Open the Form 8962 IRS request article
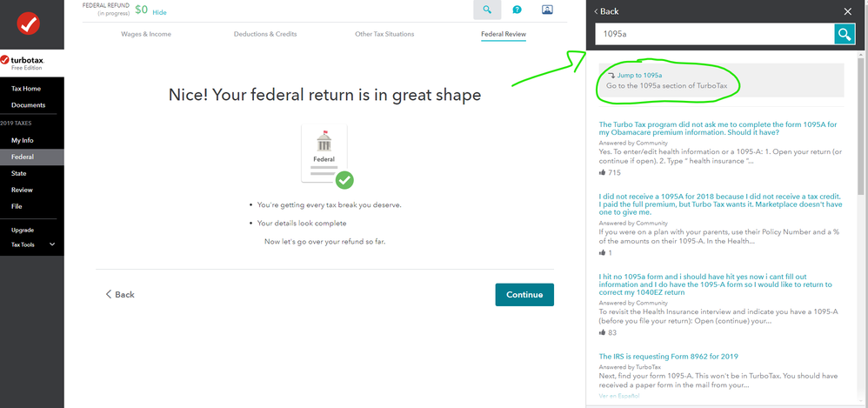This screenshot has width=868, height=408. pos(668,357)
